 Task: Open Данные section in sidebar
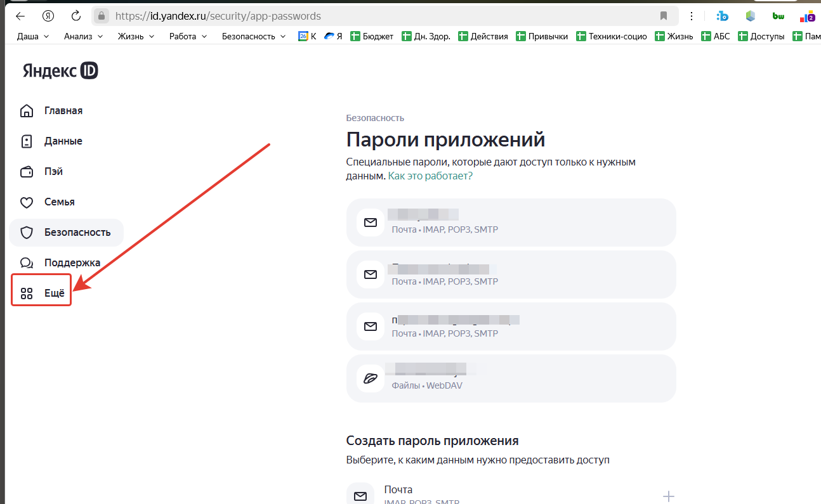pyautogui.click(x=63, y=141)
